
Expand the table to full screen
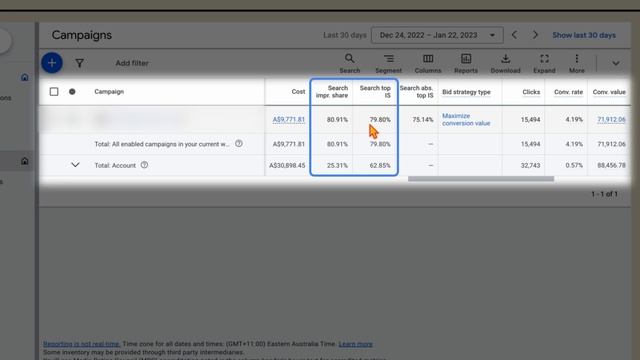(544, 64)
